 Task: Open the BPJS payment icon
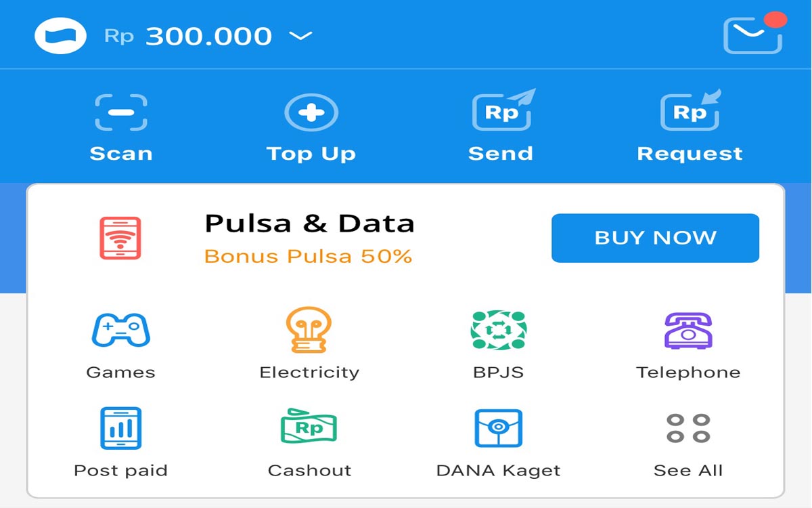pos(499,330)
